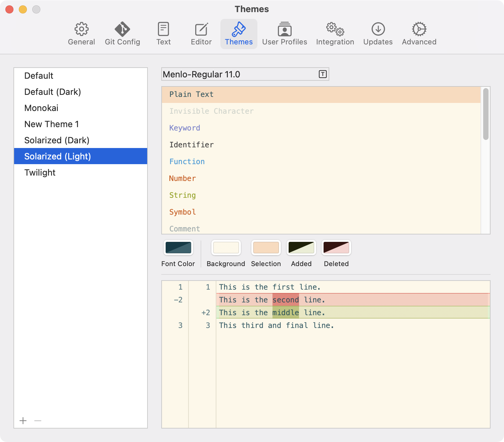Switch to the Solarized (Dark) theme

(56, 140)
